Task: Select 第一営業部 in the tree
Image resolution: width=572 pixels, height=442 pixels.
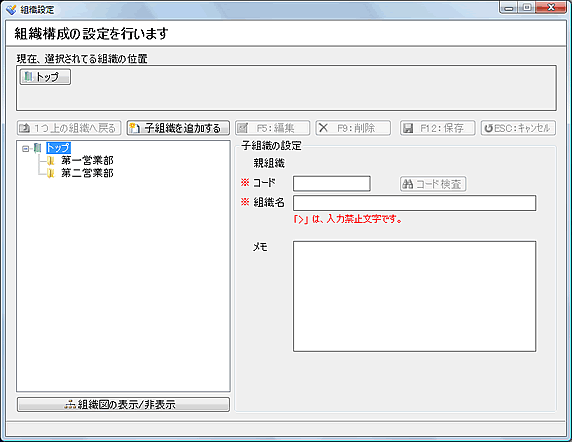Action: pos(87,160)
